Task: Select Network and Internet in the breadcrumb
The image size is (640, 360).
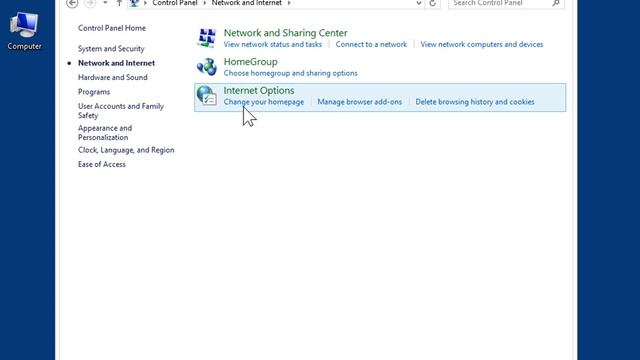Action: pos(247,3)
